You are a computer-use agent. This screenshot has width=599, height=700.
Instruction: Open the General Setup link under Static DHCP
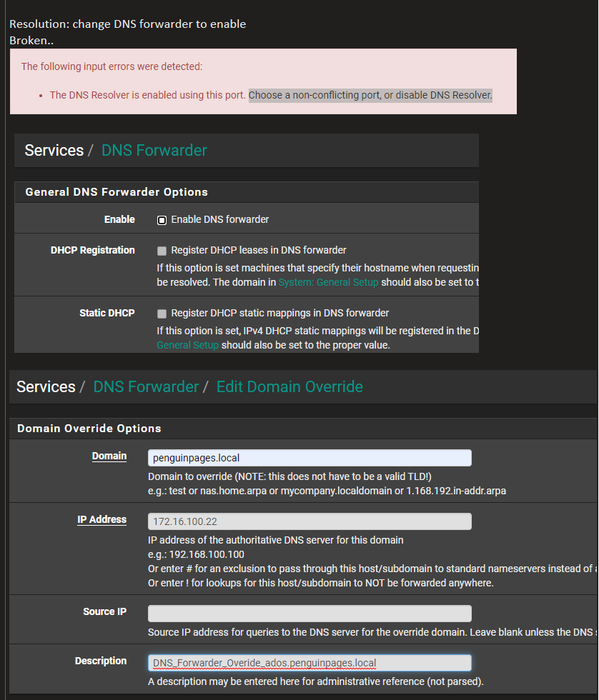click(187, 345)
